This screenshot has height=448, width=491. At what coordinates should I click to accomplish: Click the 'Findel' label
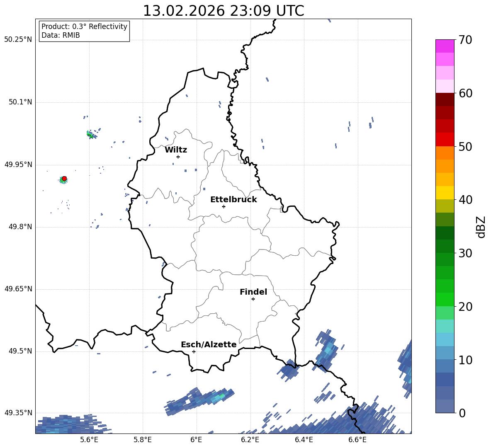253,292
